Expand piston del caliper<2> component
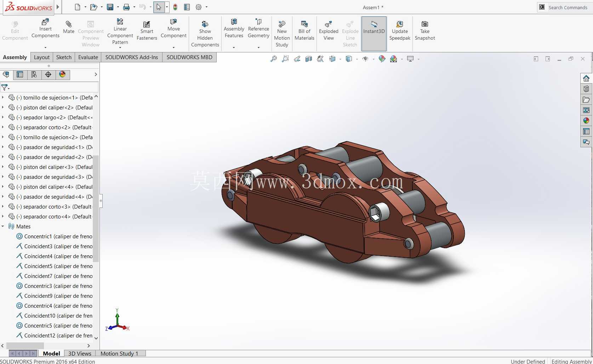This screenshot has height=364, width=593. (3, 107)
